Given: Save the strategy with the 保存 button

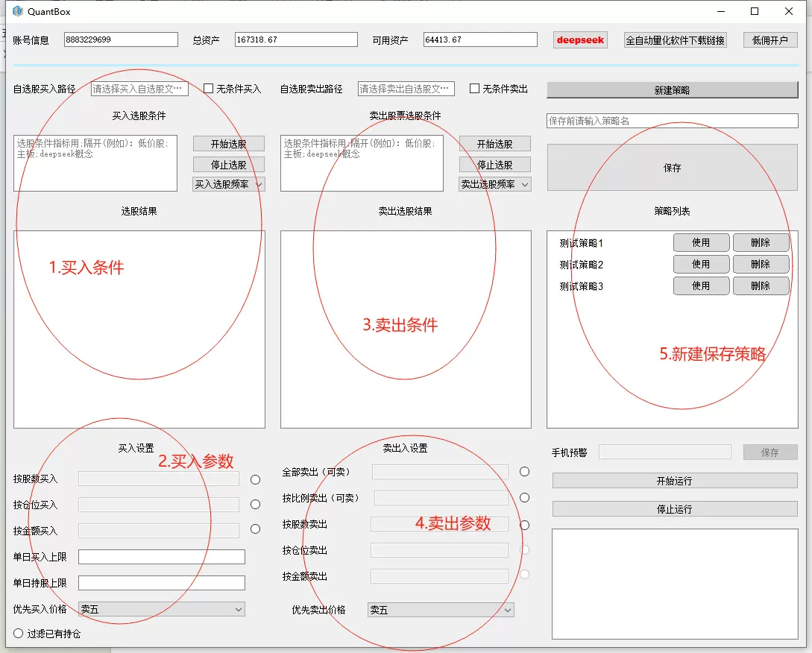Looking at the screenshot, I should [x=671, y=168].
